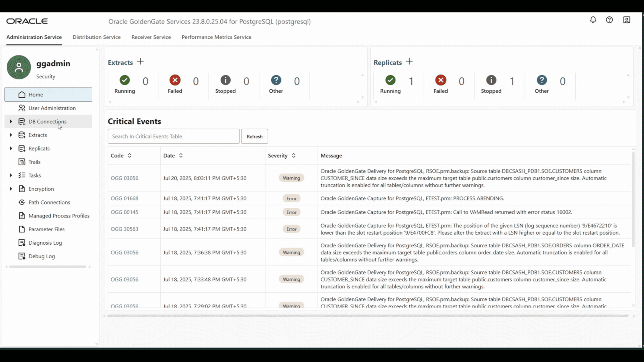The width and height of the screenshot is (644, 362).
Task: Open Path Connections in the sidebar
Action: 48,202
